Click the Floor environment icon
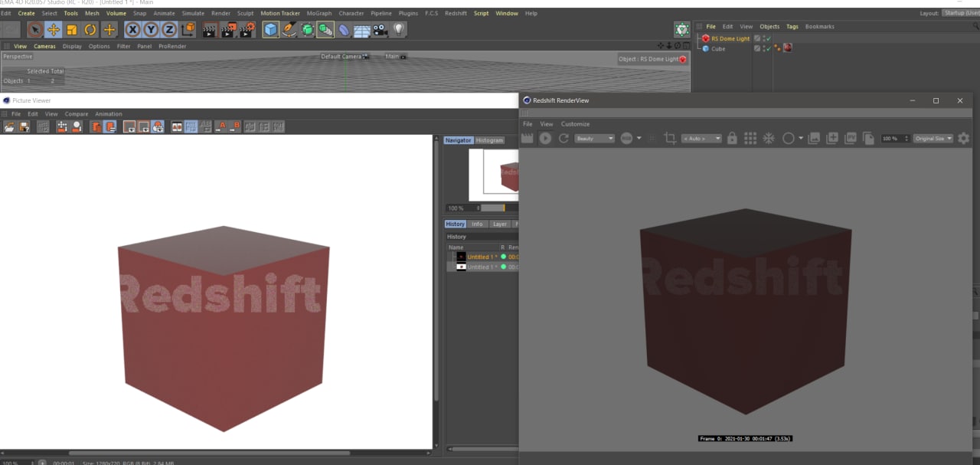Image resolution: width=980 pixels, height=465 pixels. (362, 30)
